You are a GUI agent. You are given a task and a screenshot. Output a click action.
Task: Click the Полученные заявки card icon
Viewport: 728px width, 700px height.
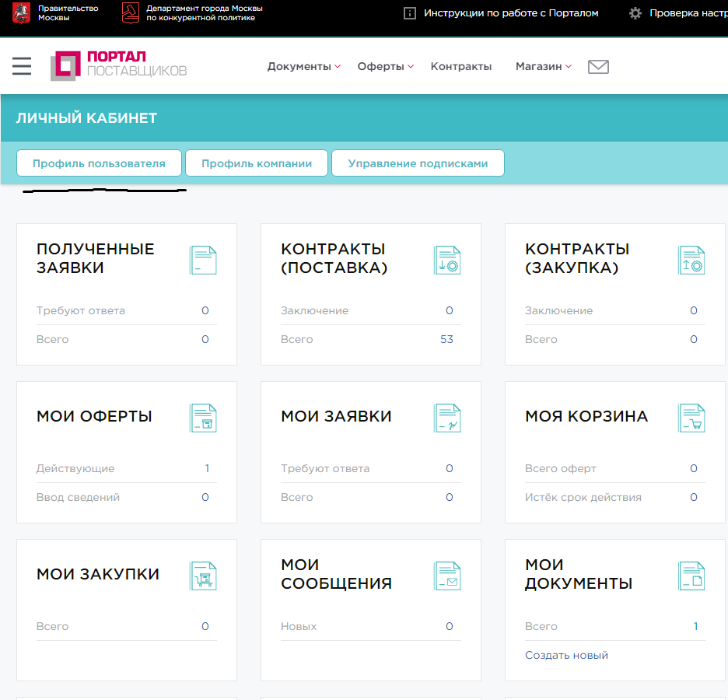click(x=203, y=260)
